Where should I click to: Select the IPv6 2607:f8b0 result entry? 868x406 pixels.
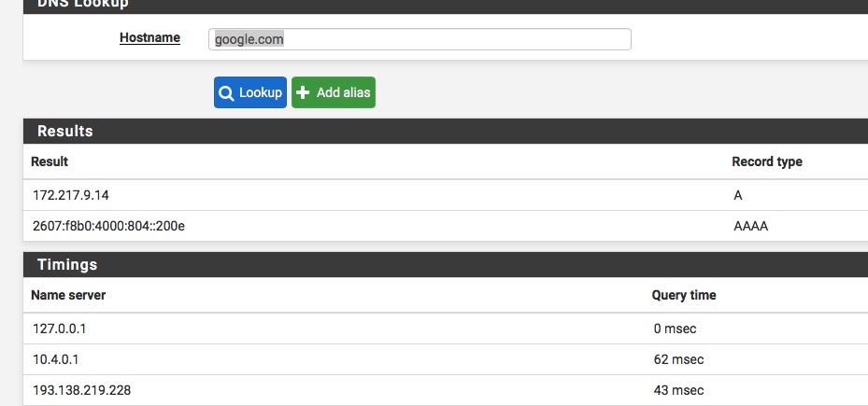108,226
